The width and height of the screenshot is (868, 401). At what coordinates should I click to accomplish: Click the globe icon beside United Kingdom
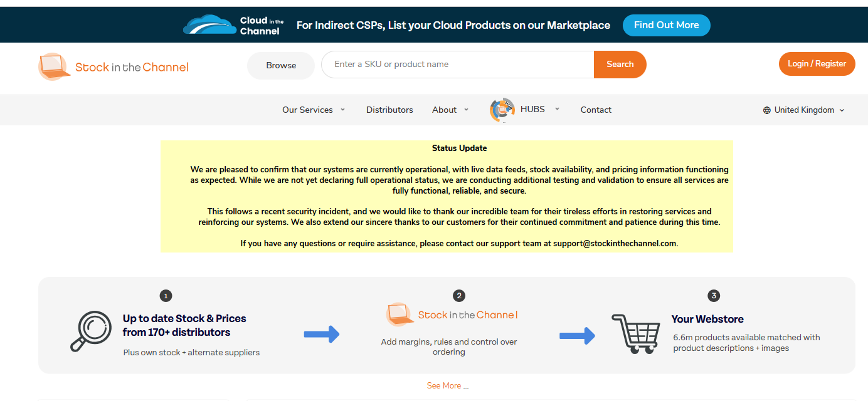766,110
